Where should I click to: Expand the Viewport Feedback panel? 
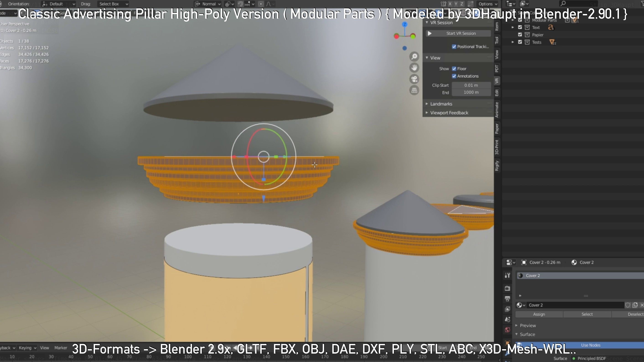tap(427, 113)
